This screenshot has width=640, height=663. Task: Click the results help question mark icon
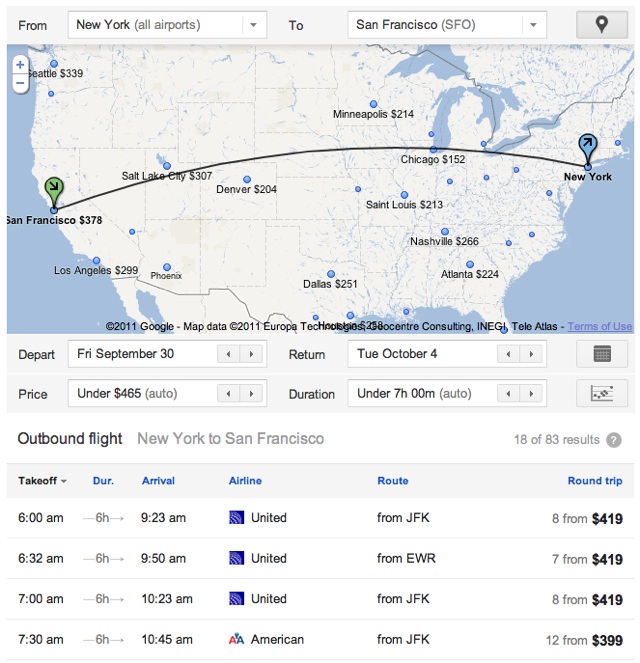point(614,440)
